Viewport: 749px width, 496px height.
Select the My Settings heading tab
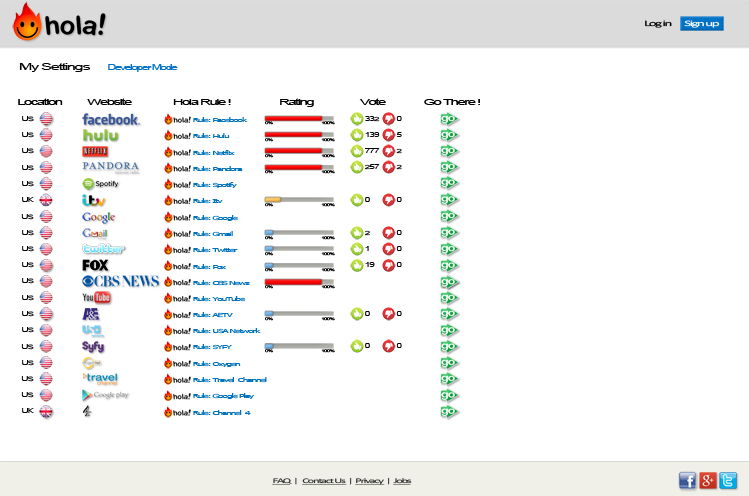point(54,66)
